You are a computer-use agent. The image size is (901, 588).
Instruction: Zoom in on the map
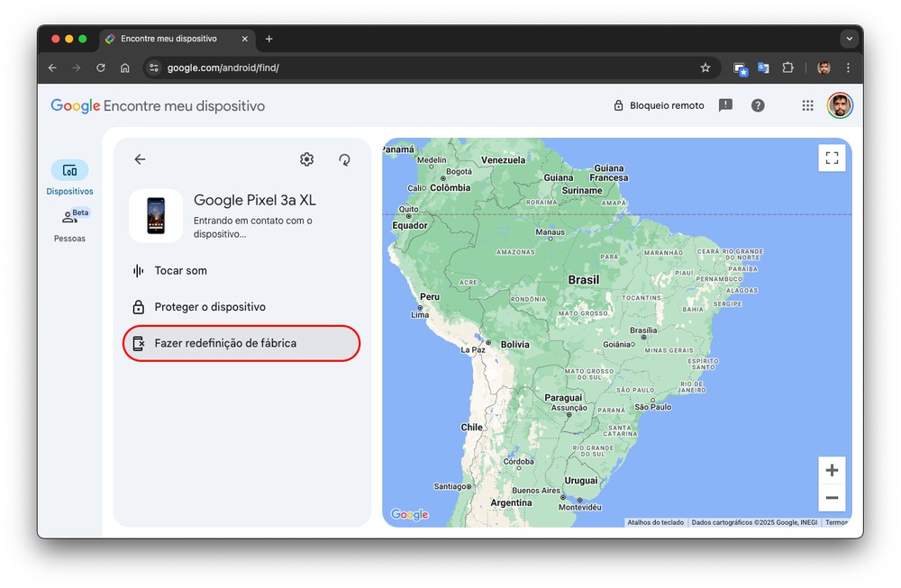click(x=832, y=470)
